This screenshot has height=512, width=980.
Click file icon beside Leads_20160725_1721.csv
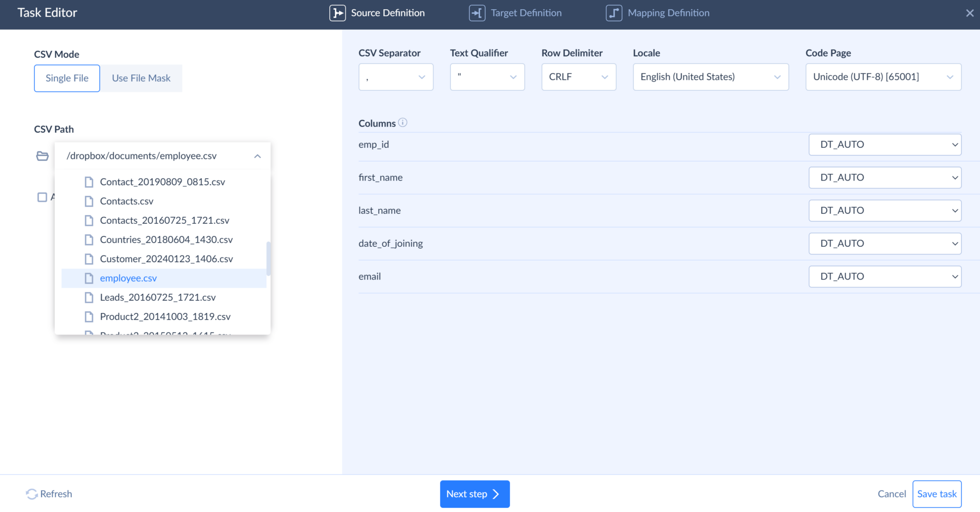pos(89,297)
